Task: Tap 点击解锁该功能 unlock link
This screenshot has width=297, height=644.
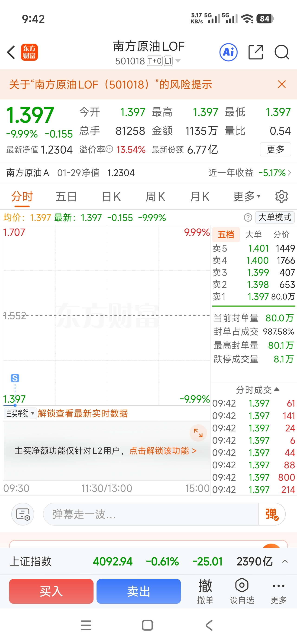Action: (x=163, y=451)
